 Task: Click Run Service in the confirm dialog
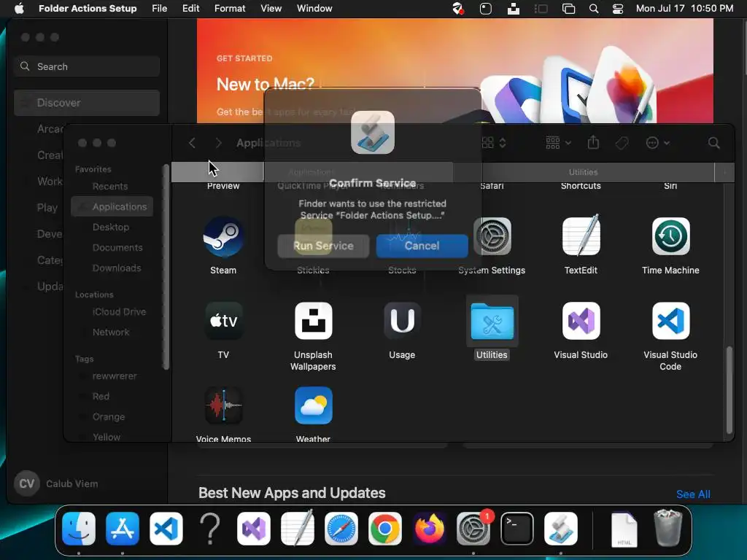323,246
